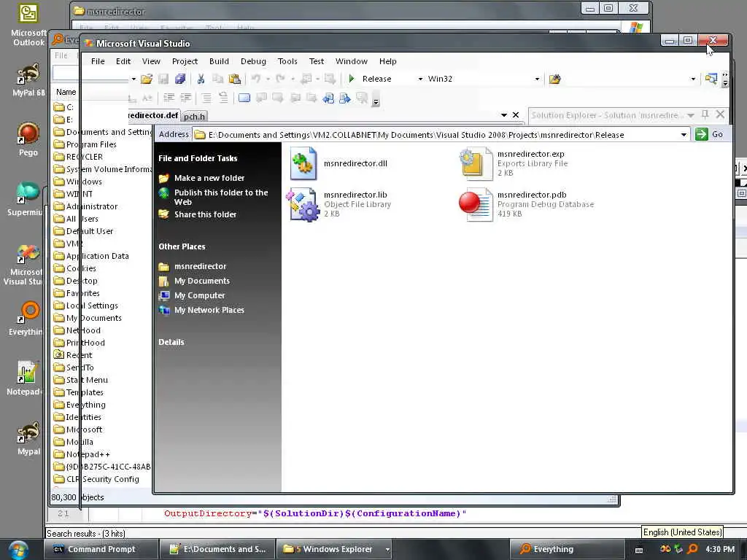Click the Comment selection lines icon
Screen dimensions: 747x560
click(x=206, y=98)
